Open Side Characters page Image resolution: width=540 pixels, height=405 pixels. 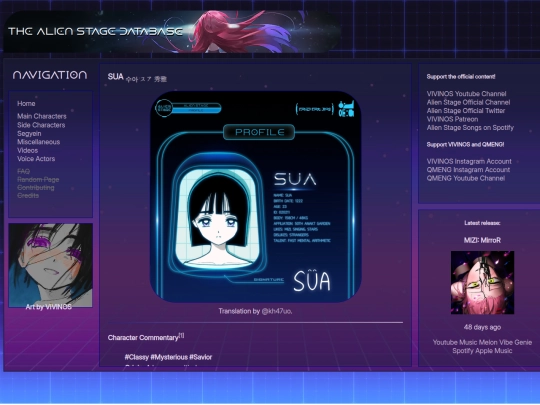41,125
